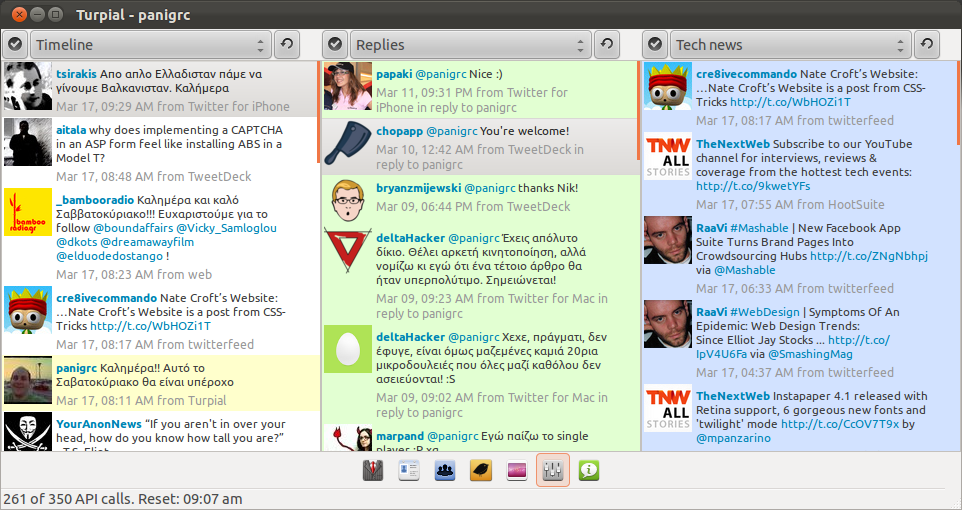Viewport: 962px width, 510px height.
Task: Open aitala username link
Action: pyautogui.click(x=71, y=129)
